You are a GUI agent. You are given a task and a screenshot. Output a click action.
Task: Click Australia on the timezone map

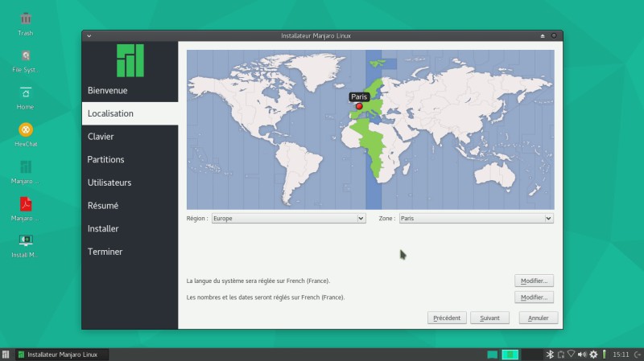pyautogui.click(x=495, y=175)
